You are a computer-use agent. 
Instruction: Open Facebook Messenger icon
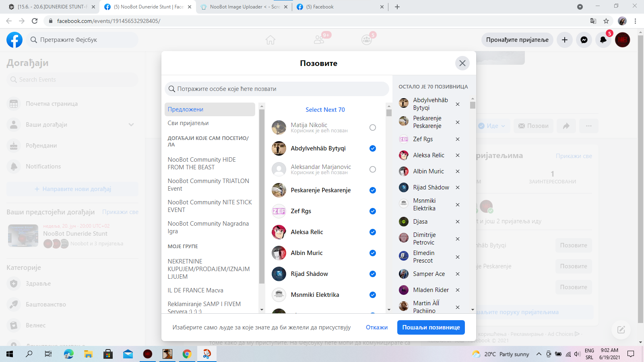584,40
